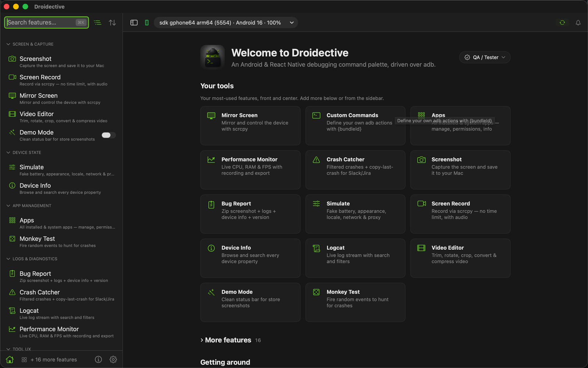
Task: Open the notifications bell icon
Action: coord(578,22)
